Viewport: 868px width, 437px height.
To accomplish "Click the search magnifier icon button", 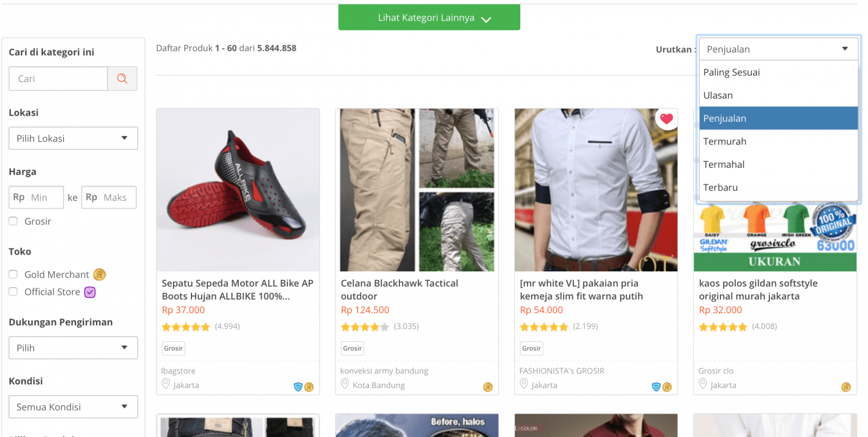I will (122, 79).
